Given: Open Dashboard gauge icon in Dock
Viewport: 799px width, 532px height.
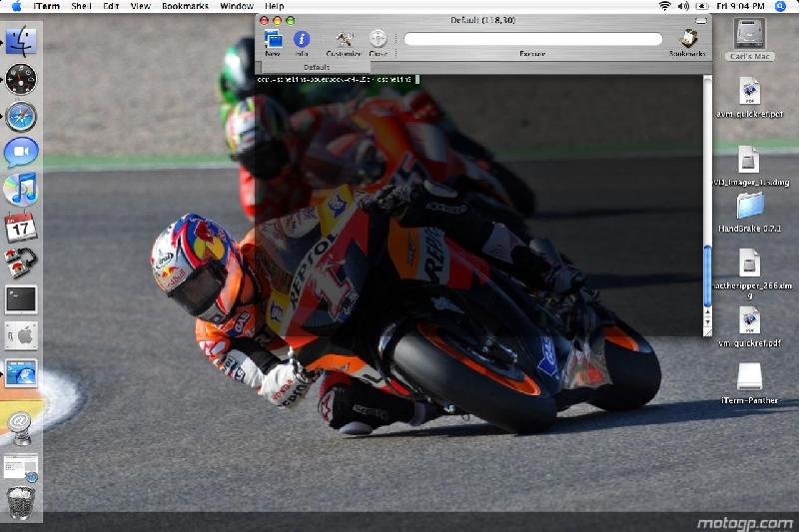Looking at the screenshot, I should point(21,79).
